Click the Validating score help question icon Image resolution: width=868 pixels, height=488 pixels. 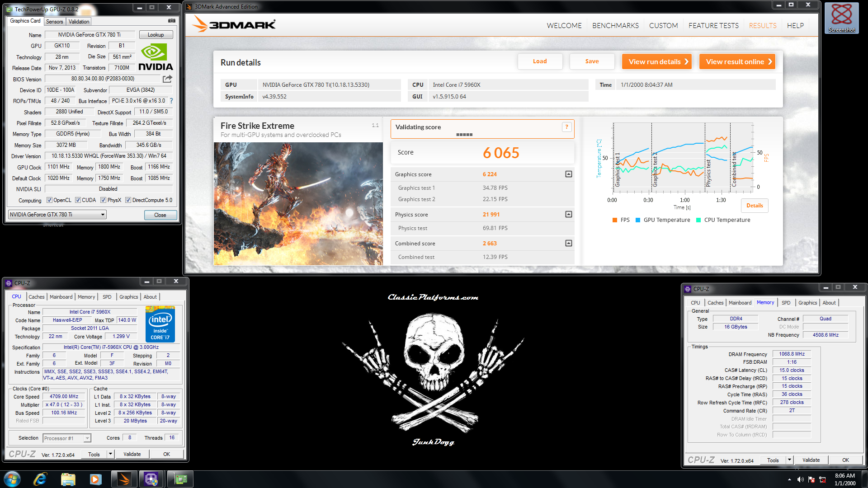coord(566,127)
